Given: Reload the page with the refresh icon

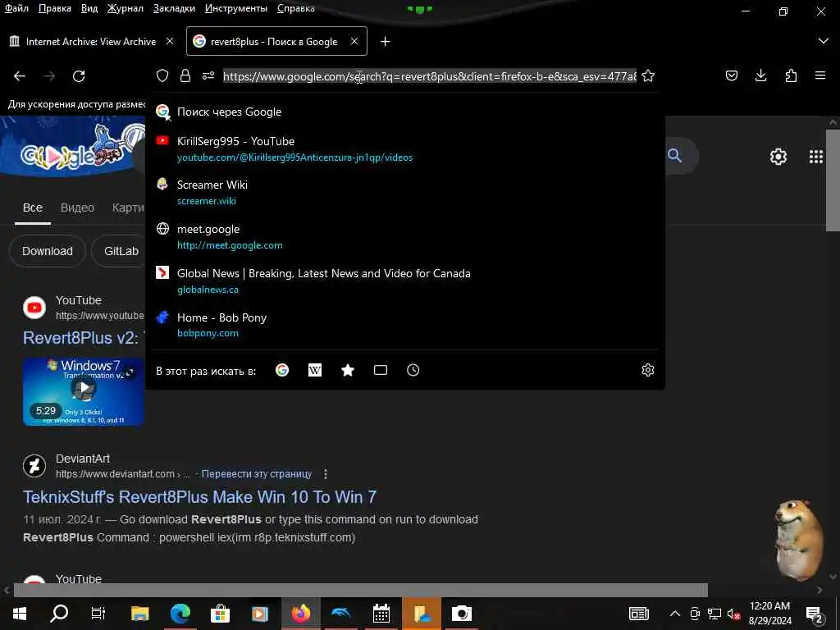Looking at the screenshot, I should tap(79, 76).
